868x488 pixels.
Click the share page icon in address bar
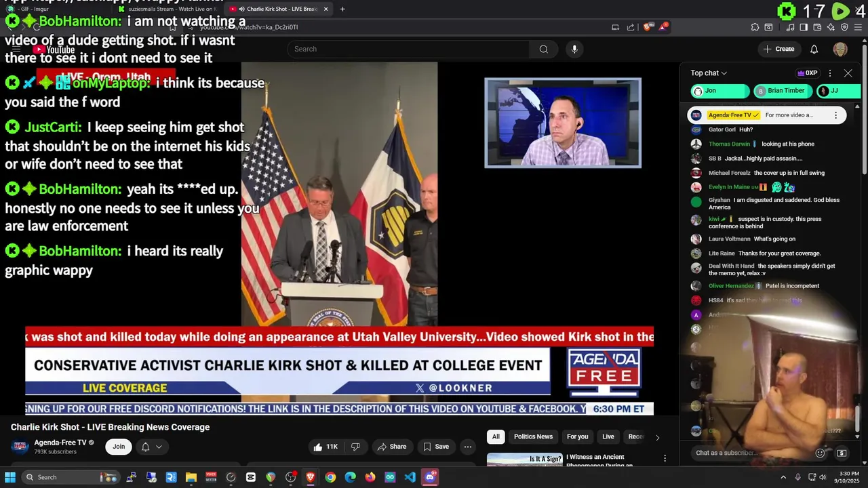click(x=631, y=27)
